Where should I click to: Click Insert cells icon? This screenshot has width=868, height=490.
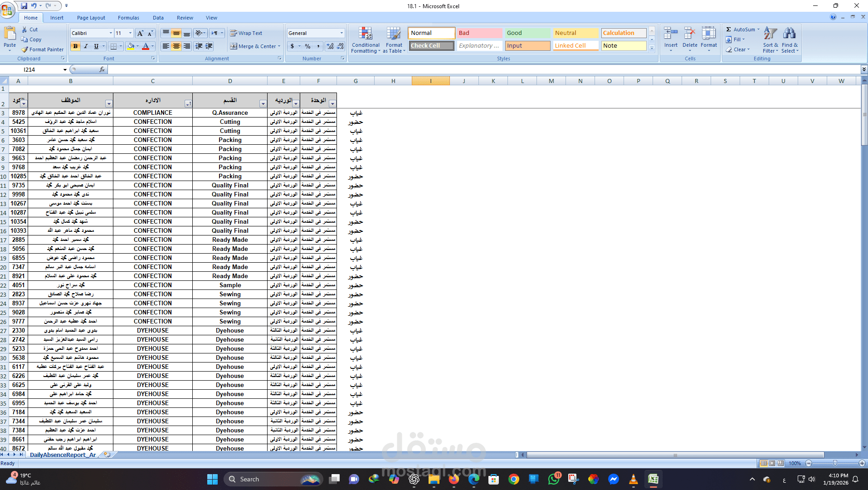pos(671,34)
